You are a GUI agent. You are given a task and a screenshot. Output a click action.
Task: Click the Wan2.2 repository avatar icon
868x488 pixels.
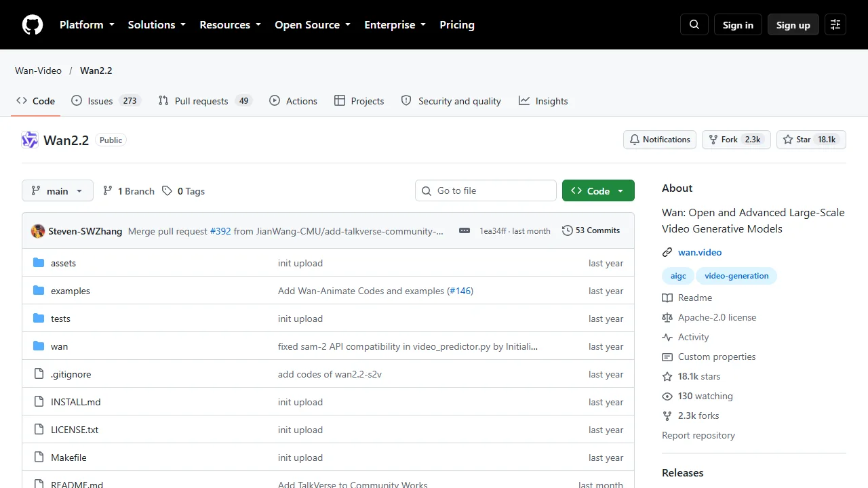coord(30,140)
